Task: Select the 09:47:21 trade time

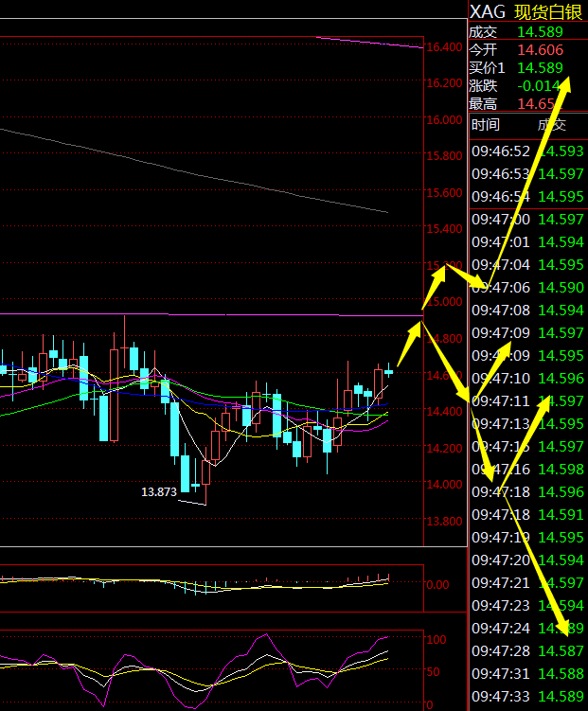Action: coord(501,582)
